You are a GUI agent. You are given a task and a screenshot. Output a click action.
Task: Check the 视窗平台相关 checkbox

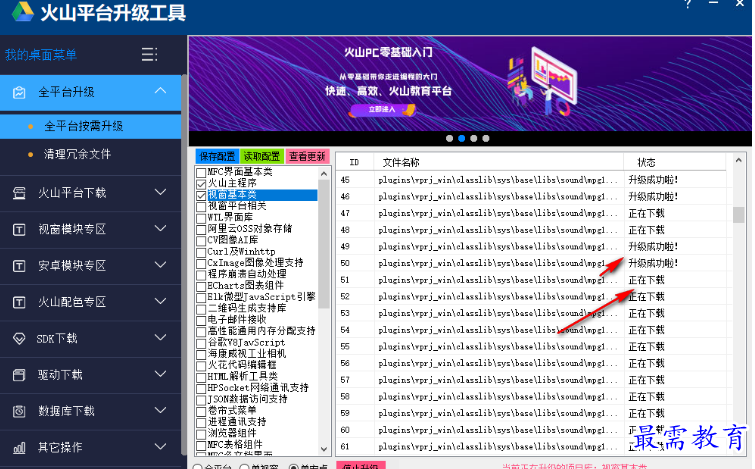(201, 207)
